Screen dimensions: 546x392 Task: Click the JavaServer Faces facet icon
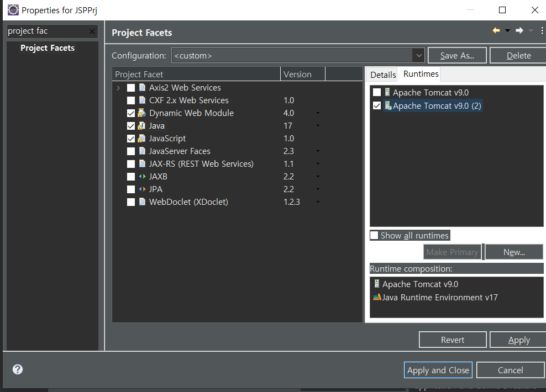coord(142,151)
